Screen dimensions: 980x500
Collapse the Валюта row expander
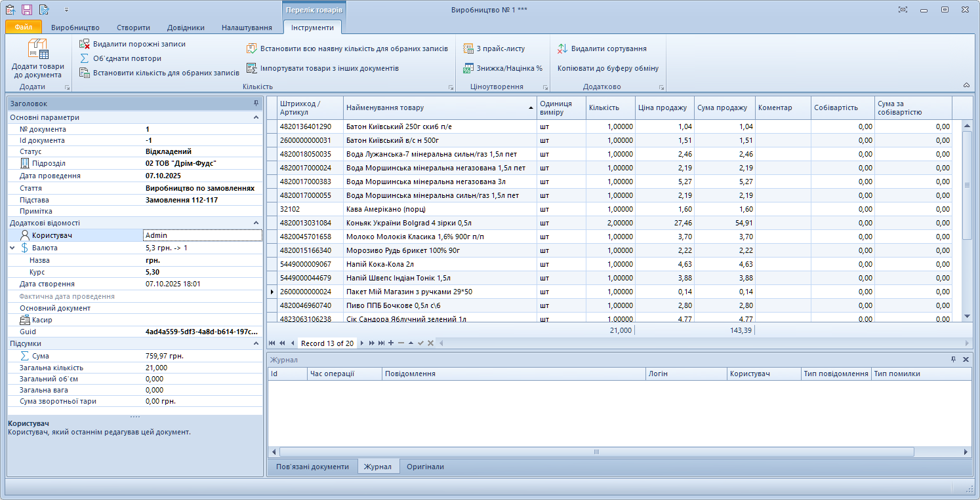point(12,248)
